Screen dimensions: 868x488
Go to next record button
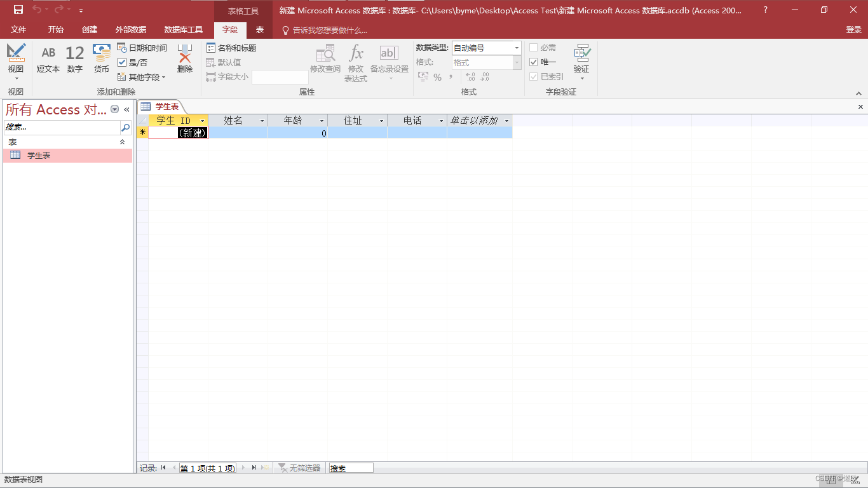243,468
